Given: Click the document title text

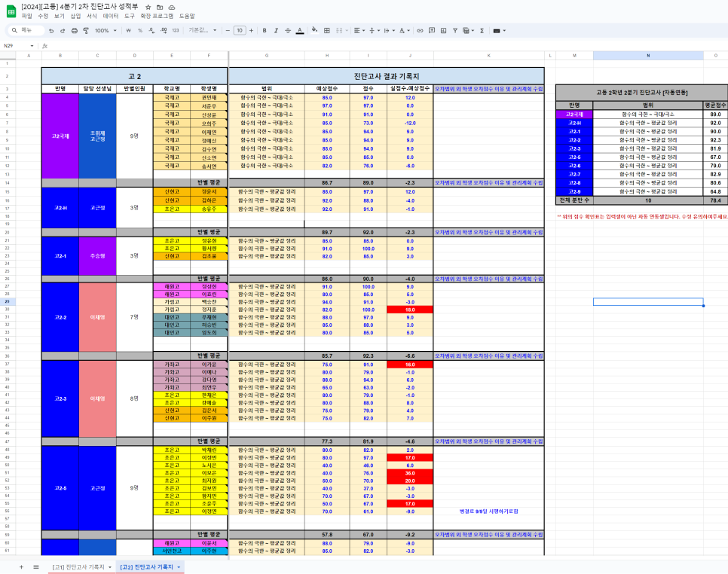Looking at the screenshot, I should (80, 7).
